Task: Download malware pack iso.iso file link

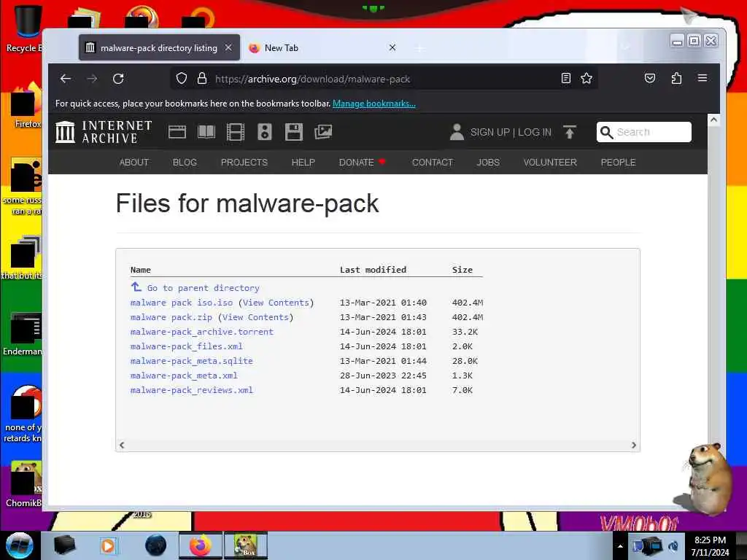Action: coord(182,303)
